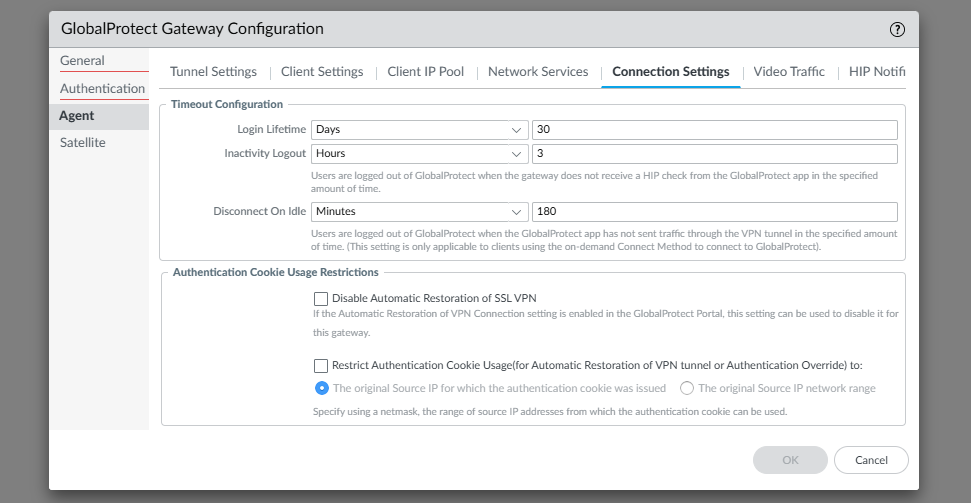Check Restrict Authentication Cookie Usage option
971x503 pixels.
click(x=321, y=366)
